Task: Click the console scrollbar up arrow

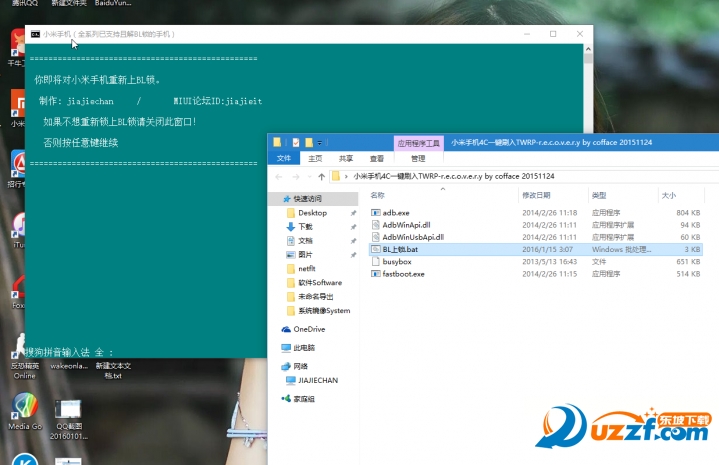Action: pyautogui.click(x=588, y=49)
